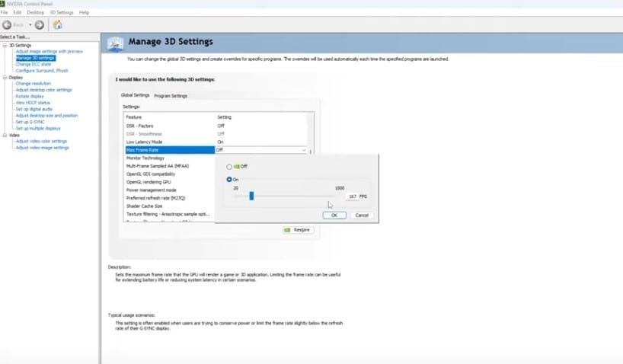Open Adjust video color settings task
This screenshot has height=364, width=623.
point(41,141)
